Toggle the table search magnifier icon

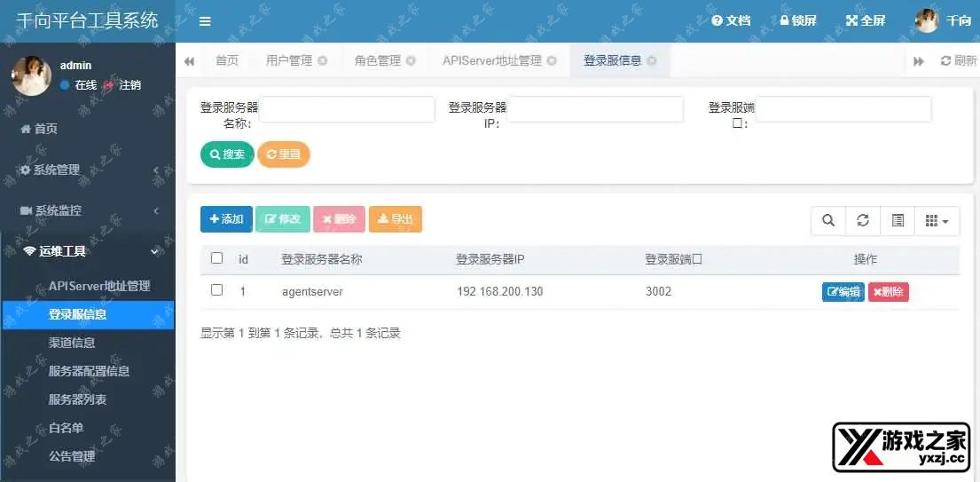click(x=828, y=221)
